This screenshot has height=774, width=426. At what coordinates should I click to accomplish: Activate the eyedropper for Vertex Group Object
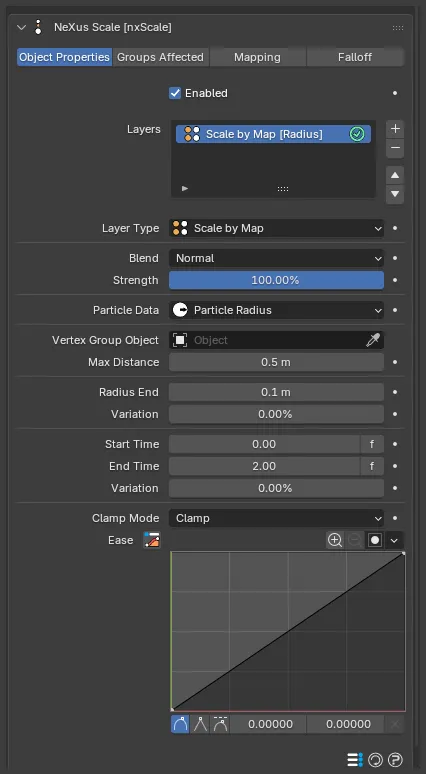tap(373, 340)
